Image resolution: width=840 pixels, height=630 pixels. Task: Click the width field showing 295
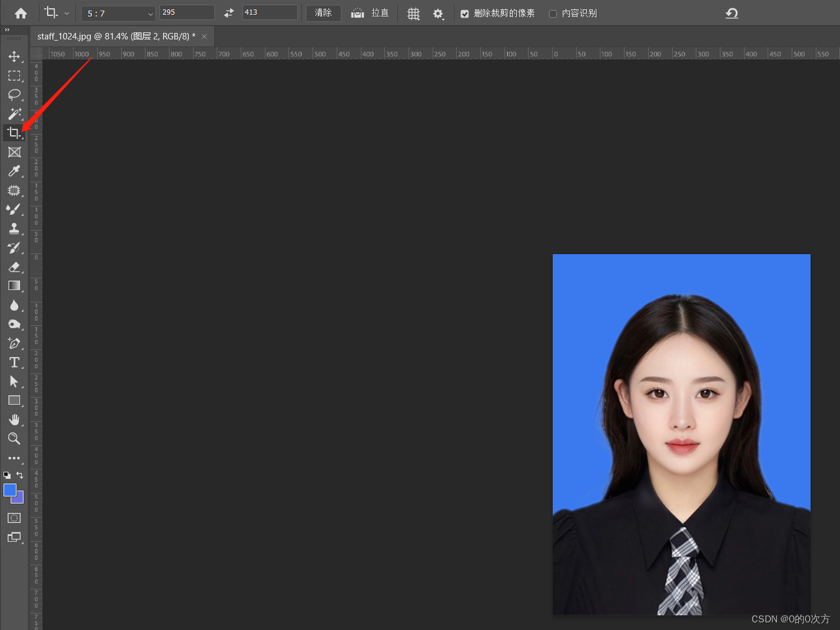(x=187, y=12)
